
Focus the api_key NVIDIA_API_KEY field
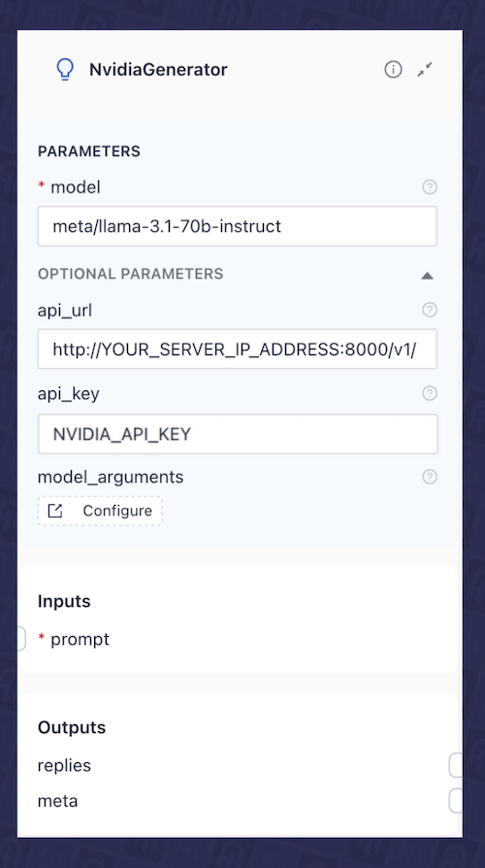tap(238, 434)
